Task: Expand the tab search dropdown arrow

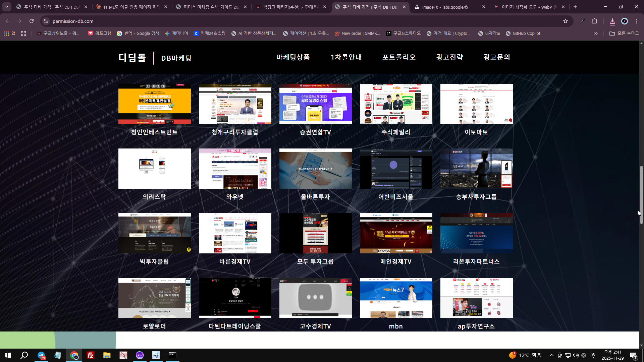Action: point(7,7)
